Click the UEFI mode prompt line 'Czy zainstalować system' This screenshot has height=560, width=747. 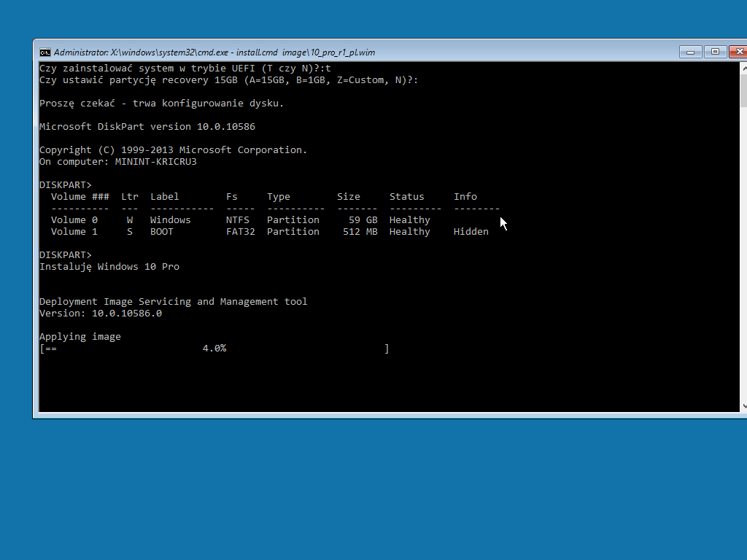click(185, 68)
